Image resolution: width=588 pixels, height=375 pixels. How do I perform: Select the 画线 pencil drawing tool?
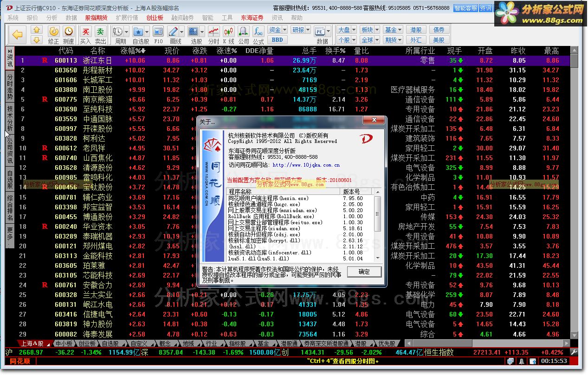[173, 32]
